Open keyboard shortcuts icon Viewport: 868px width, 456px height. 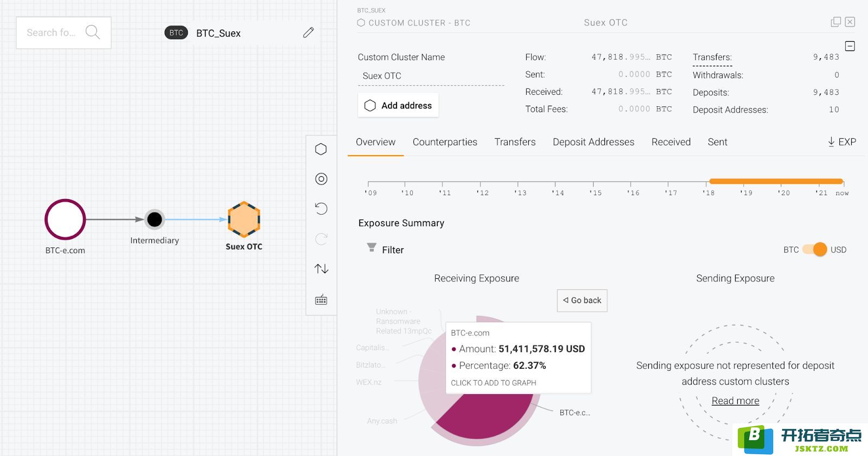pyautogui.click(x=321, y=300)
